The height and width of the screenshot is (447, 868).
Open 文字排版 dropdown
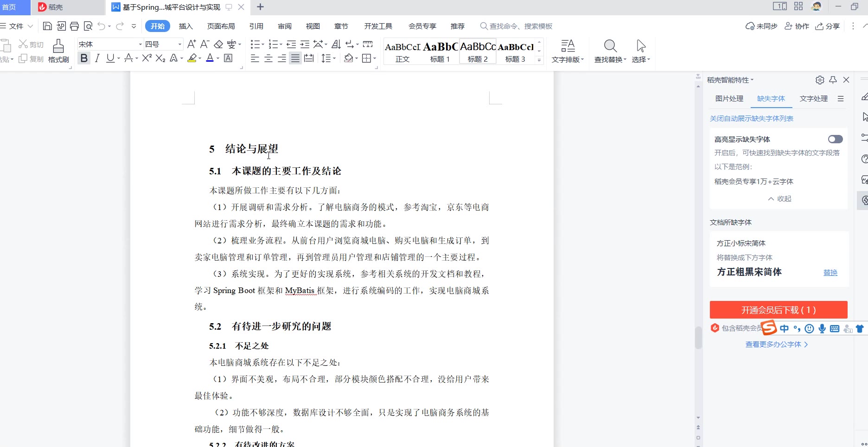pyautogui.click(x=568, y=59)
